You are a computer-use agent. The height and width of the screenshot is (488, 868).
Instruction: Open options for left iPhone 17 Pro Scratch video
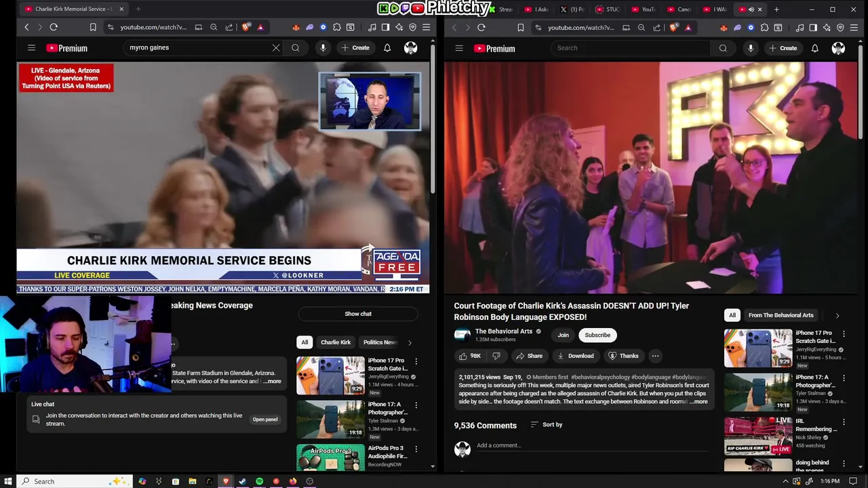[416, 361]
